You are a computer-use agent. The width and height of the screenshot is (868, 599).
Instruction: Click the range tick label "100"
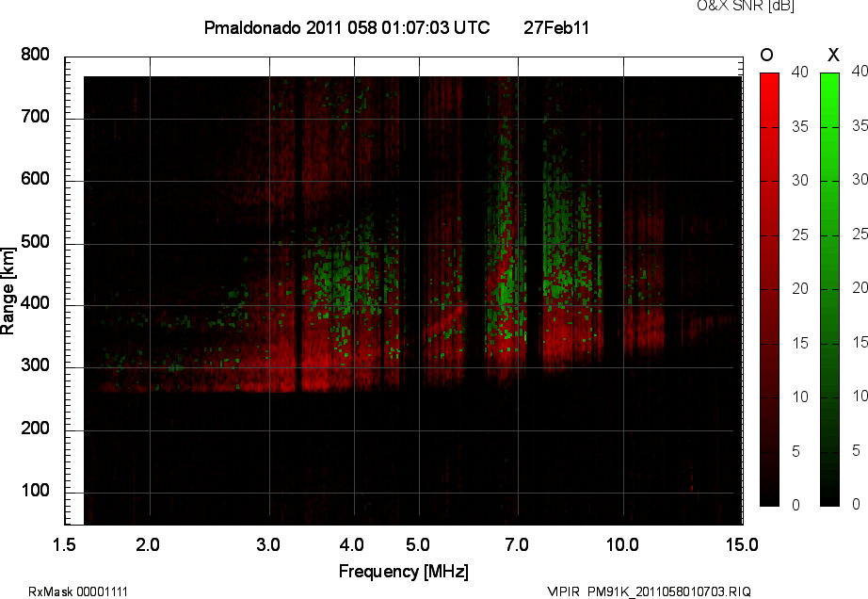(36, 491)
